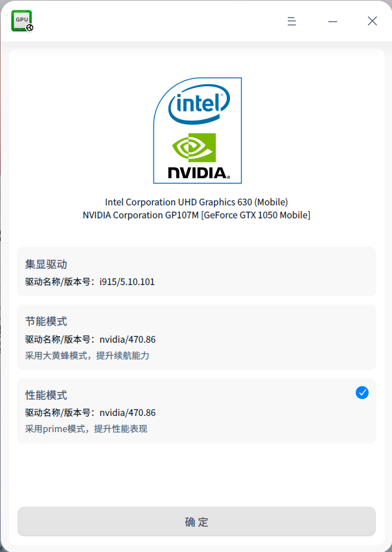Select 性能模式 performance mode
The image size is (392, 552).
(196, 411)
